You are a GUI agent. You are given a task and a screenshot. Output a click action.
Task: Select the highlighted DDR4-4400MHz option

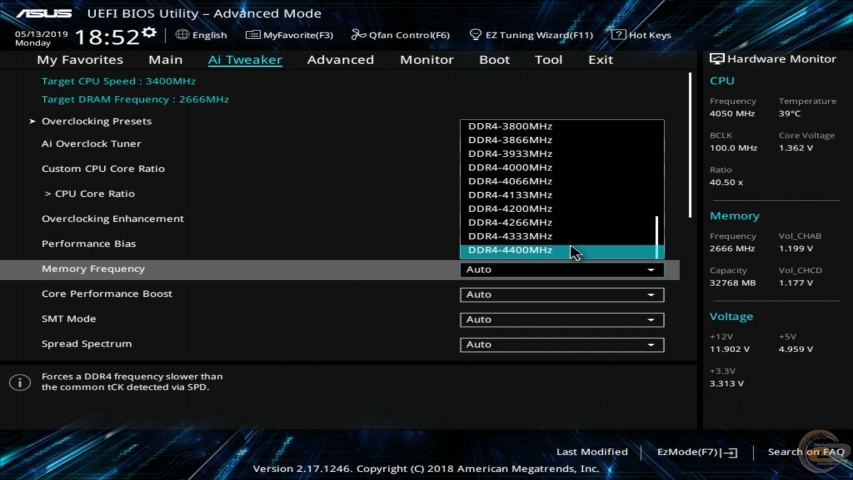[x=562, y=250]
